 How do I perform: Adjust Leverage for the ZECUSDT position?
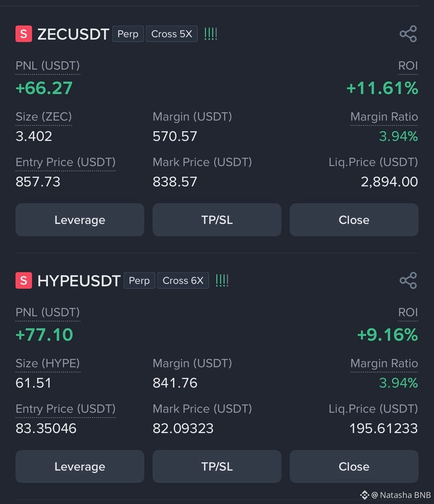(80, 220)
